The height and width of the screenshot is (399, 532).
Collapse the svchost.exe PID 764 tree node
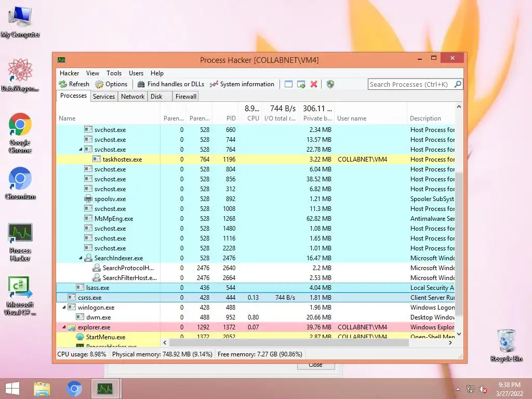coord(81,149)
